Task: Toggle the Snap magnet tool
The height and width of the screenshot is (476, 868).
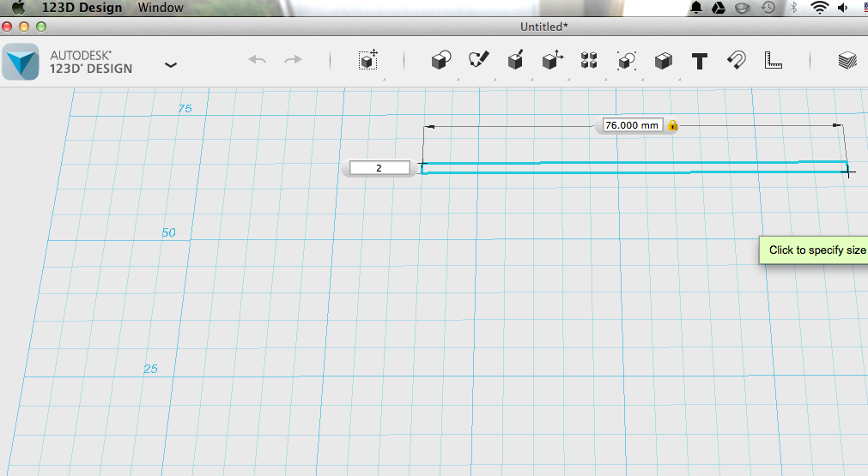Action: coord(737,60)
